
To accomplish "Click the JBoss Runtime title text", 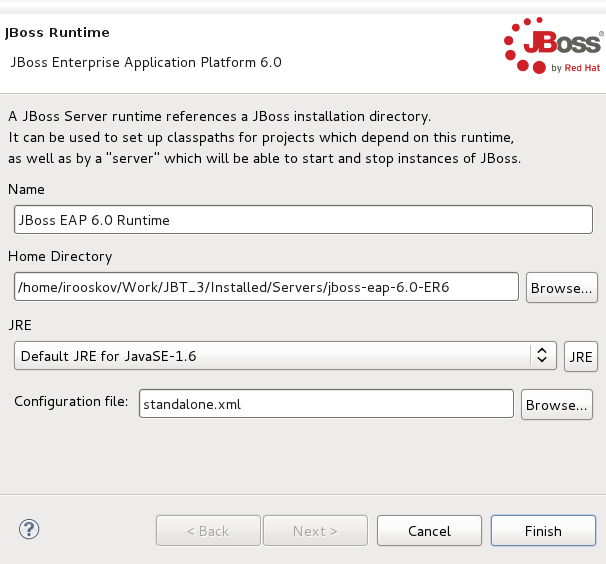I will pos(57,32).
